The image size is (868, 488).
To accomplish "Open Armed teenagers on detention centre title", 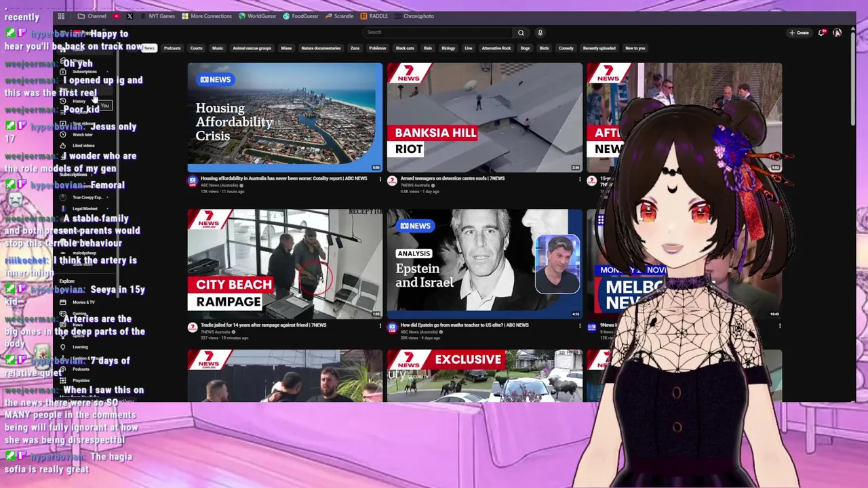I will pos(452,179).
